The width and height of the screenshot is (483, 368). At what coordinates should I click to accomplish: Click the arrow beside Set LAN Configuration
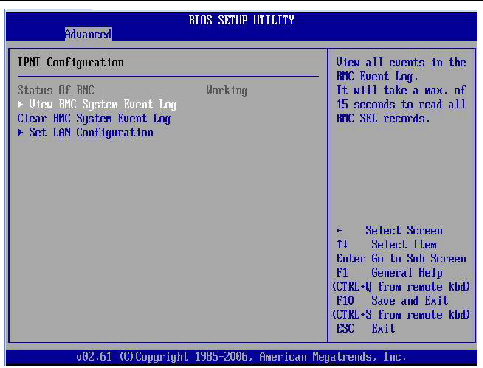pyautogui.click(x=21, y=133)
